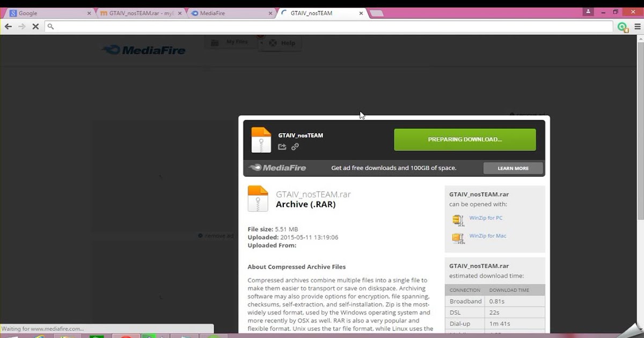Copy link using the chain icon
This screenshot has height=338, width=644.
295,146
